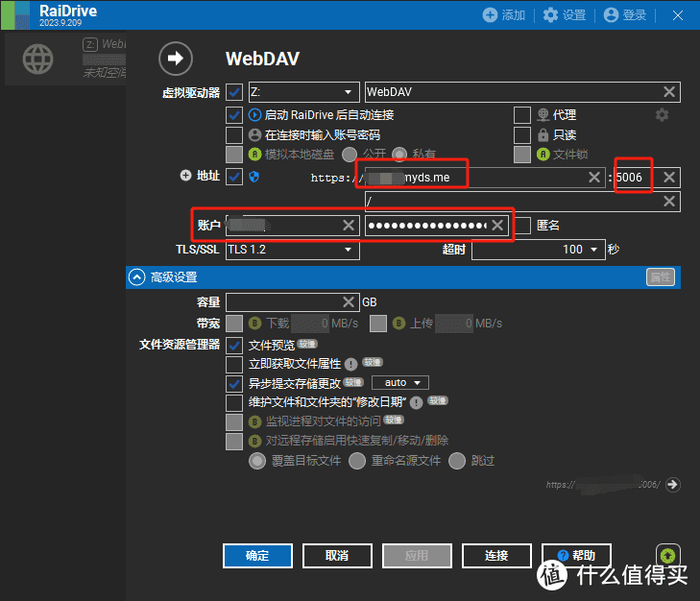Click the large arrow icon beside WebDAV
Viewport: 700px width, 601px height.
click(x=176, y=58)
